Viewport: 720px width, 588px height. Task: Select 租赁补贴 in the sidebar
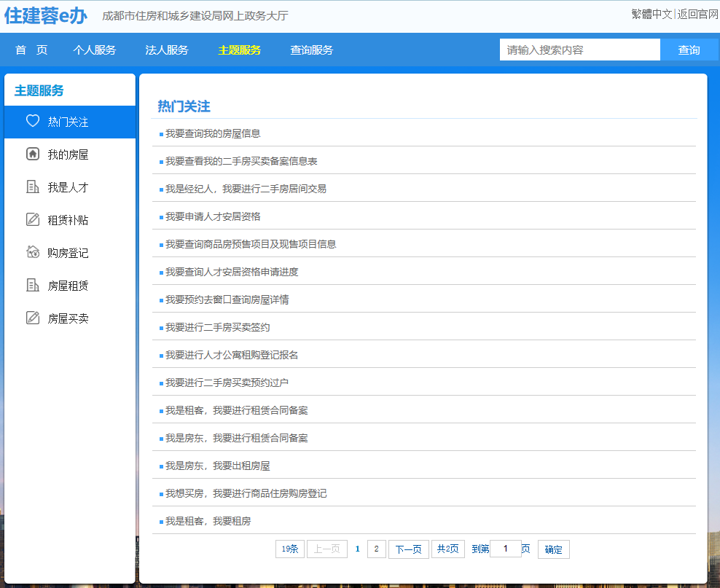click(x=70, y=220)
